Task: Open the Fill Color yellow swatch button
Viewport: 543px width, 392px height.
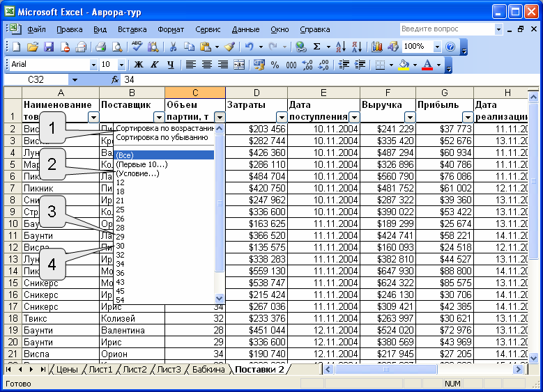Action: [x=404, y=64]
